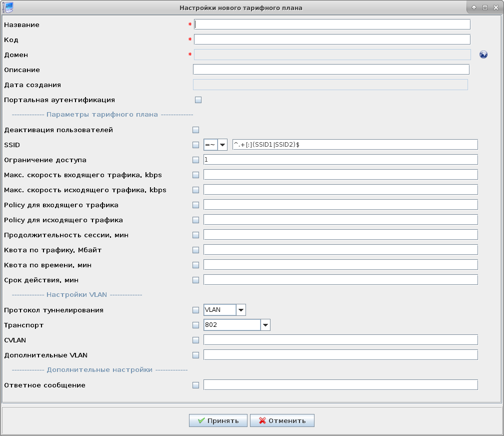Click Policy для исходящего трафика field

(340, 220)
